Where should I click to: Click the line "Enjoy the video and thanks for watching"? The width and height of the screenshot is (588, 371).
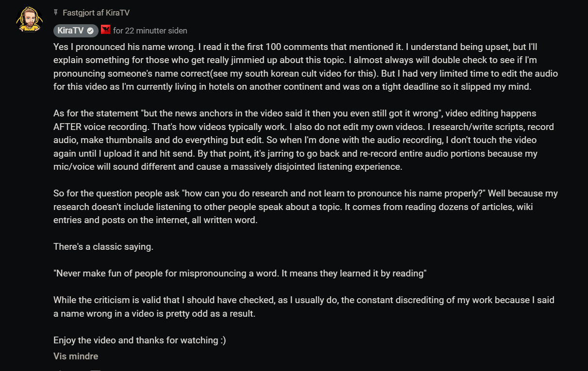tap(140, 340)
